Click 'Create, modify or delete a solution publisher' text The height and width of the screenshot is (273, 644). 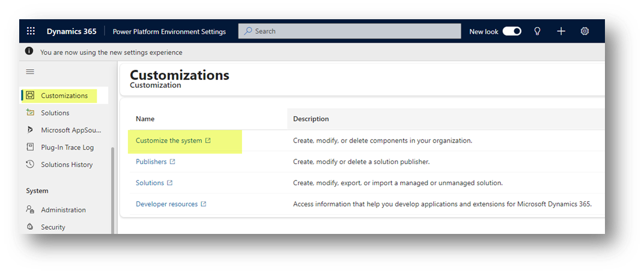[x=362, y=162]
